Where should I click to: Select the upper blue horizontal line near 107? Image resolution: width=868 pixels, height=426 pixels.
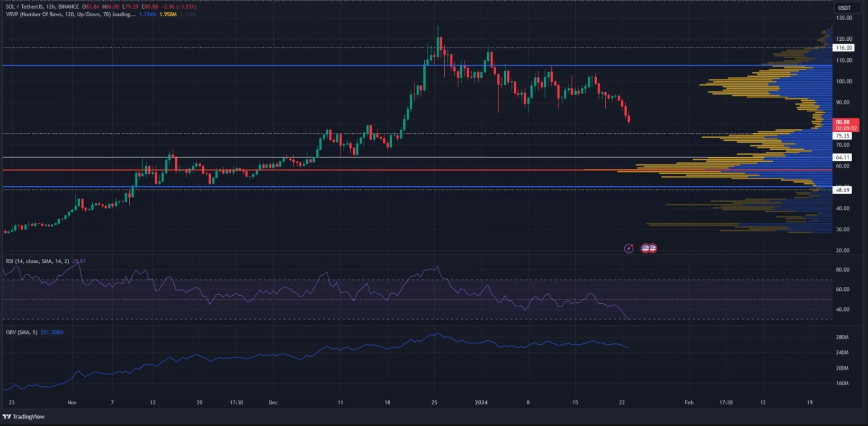coord(417,66)
